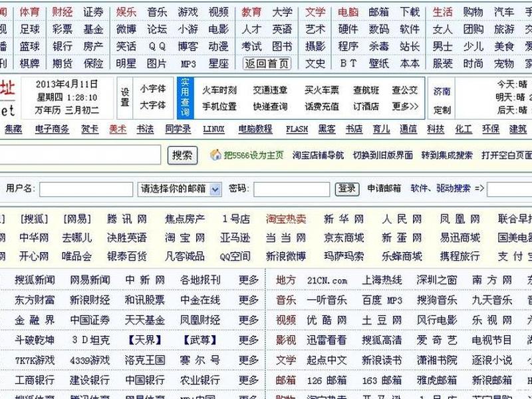Open the 教育 category

pyautogui.click(x=251, y=12)
